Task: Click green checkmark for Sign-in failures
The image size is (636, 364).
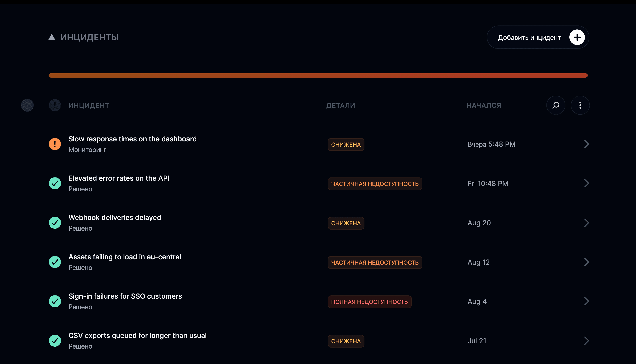Action: (55, 301)
